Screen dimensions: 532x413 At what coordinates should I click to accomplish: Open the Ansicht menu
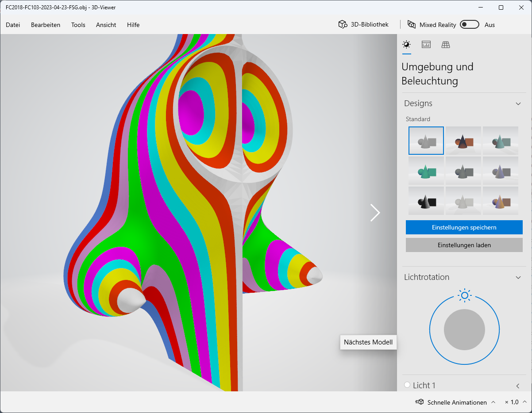pos(106,25)
